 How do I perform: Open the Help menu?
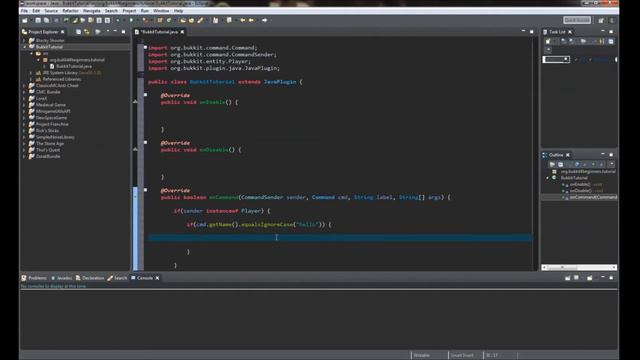click(x=178, y=11)
